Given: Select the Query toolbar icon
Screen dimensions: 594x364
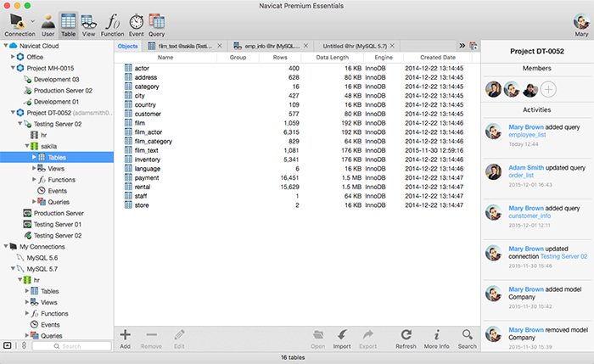Looking at the screenshot, I should coord(156,25).
